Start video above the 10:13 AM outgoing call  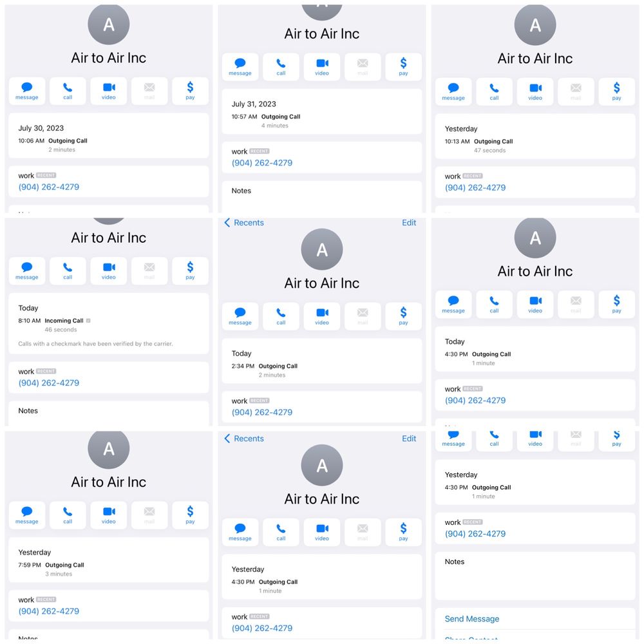click(x=535, y=91)
